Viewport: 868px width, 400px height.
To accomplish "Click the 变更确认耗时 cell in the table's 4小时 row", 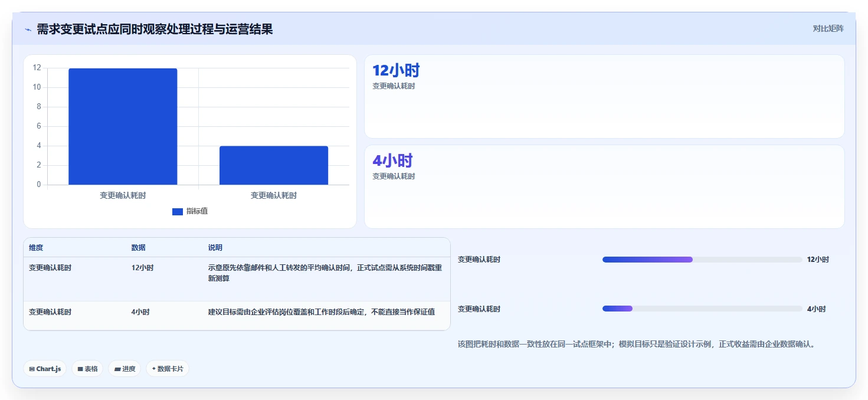I will [x=50, y=312].
